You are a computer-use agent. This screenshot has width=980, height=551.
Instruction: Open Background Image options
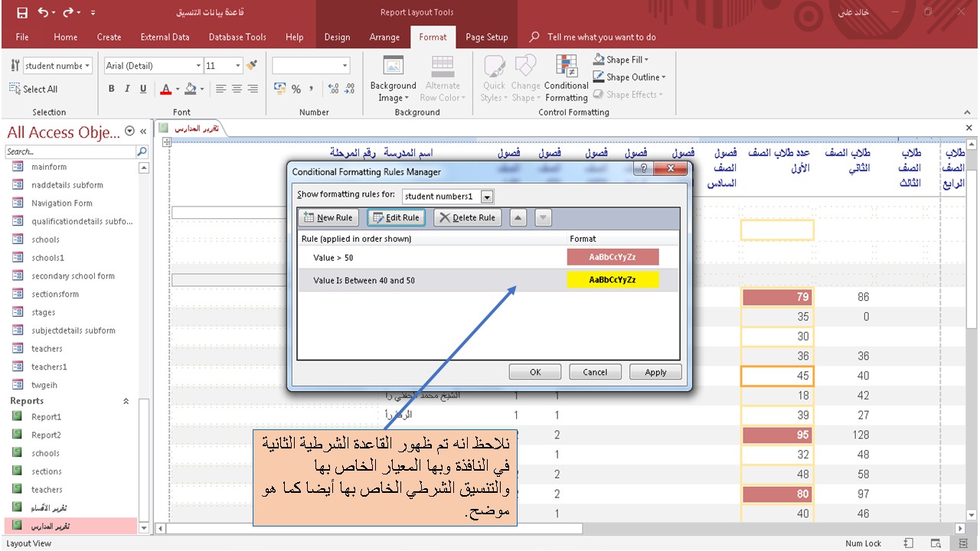click(x=393, y=77)
